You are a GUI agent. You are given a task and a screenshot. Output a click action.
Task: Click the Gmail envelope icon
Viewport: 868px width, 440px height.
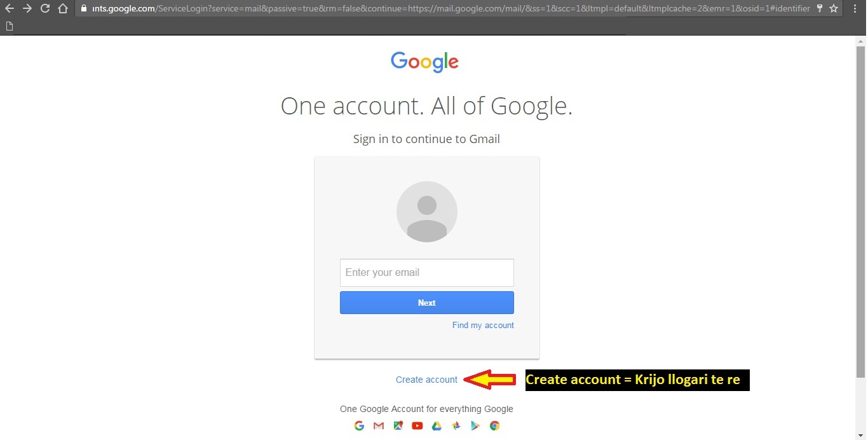coord(379,426)
